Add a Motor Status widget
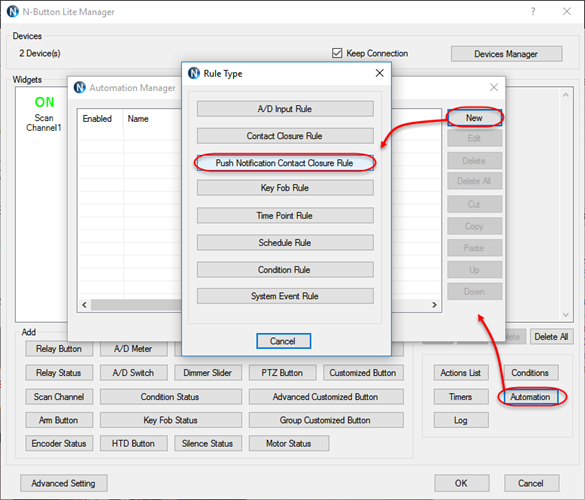The image size is (585, 500). point(289,443)
